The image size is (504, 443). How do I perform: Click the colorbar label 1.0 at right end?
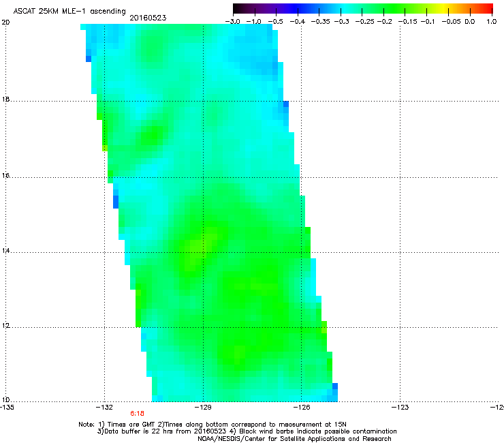492,22
